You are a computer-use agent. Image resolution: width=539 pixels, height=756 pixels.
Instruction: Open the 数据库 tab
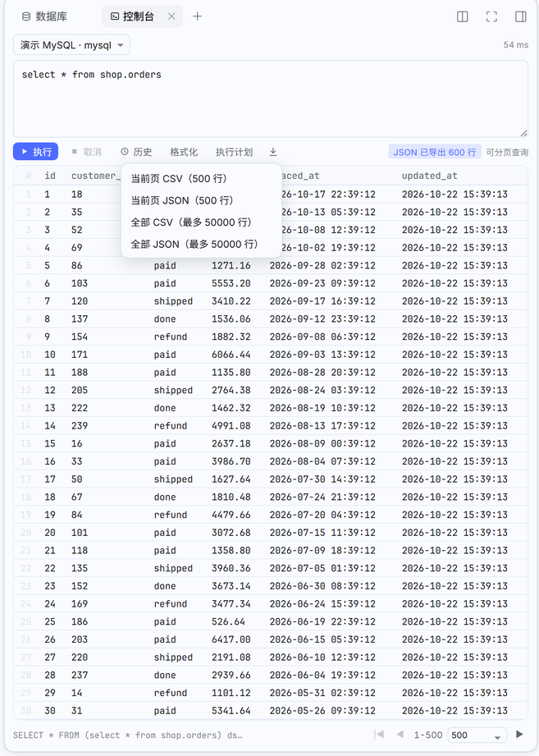click(x=45, y=16)
